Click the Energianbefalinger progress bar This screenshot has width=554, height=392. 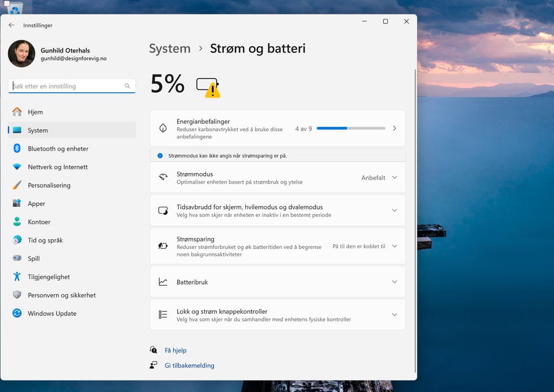(351, 128)
